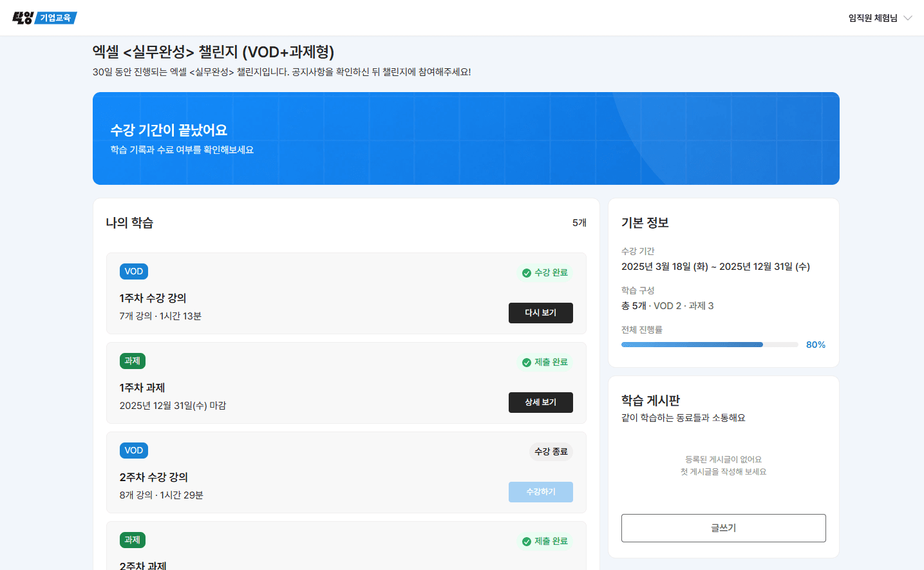
Task: Click the 수강 기간 date range value
Action: click(715, 267)
